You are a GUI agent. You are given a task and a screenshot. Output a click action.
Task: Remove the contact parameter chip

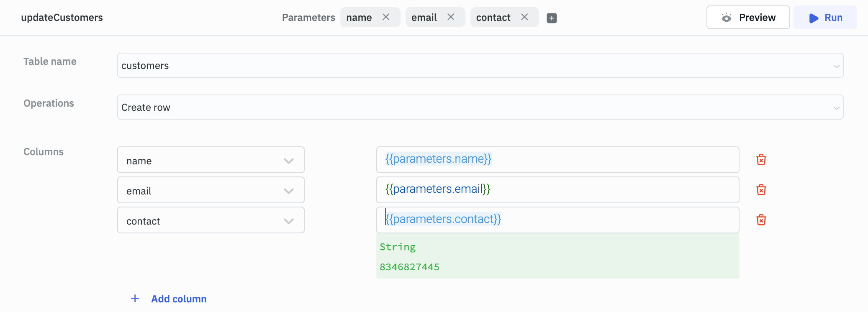click(524, 17)
